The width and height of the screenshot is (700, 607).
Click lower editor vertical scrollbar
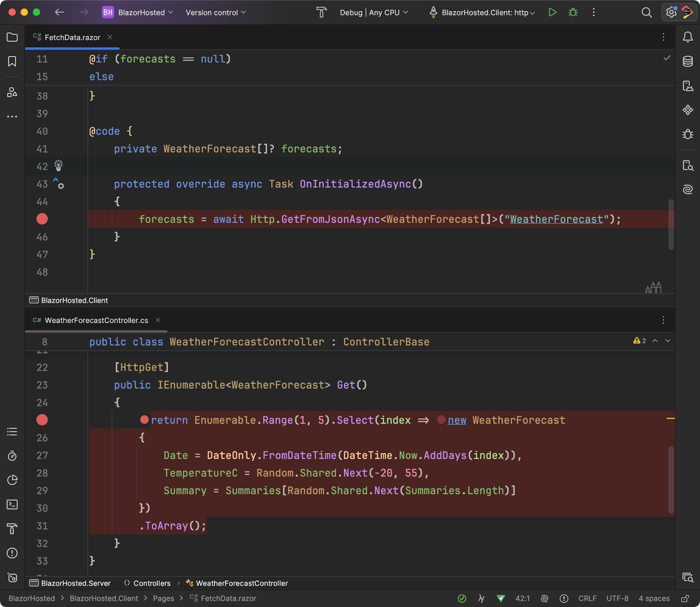click(x=671, y=480)
